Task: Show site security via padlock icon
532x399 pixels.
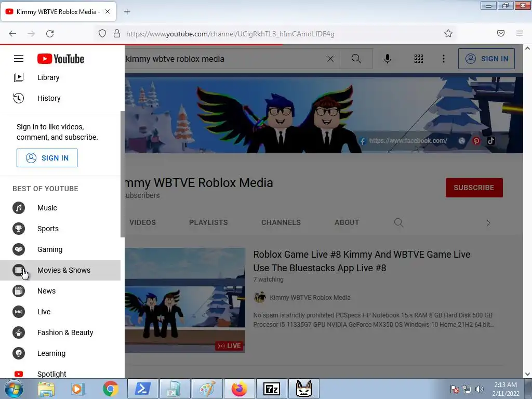Action: tap(117, 34)
